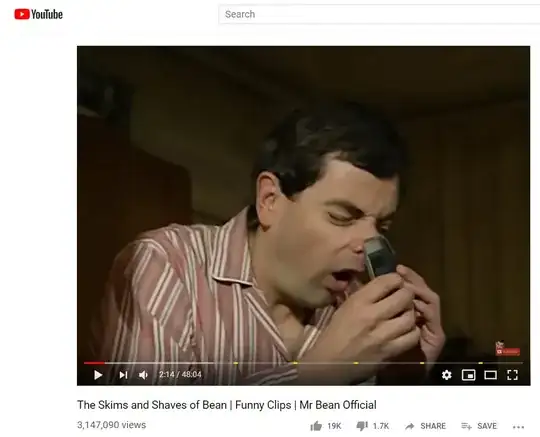Like the video with thumbs up

pyautogui.click(x=316, y=426)
